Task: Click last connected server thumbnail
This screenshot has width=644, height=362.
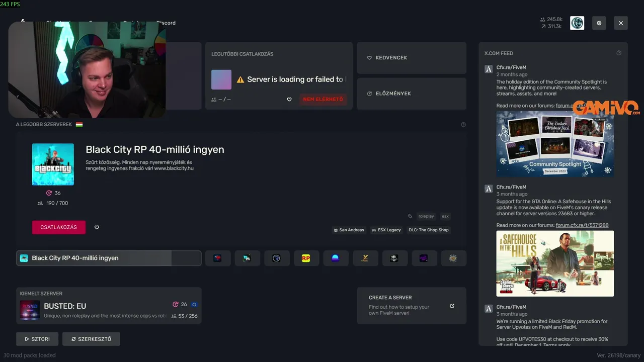Action: tap(221, 79)
